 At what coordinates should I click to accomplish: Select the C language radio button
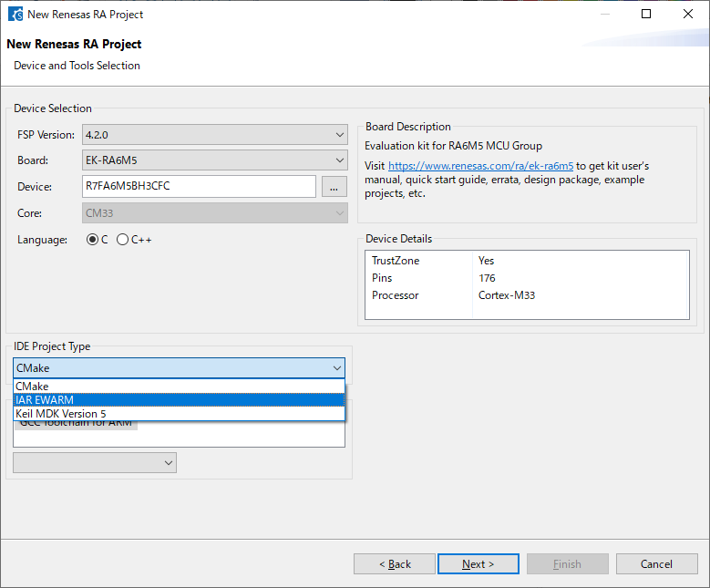click(x=92, y=240)
